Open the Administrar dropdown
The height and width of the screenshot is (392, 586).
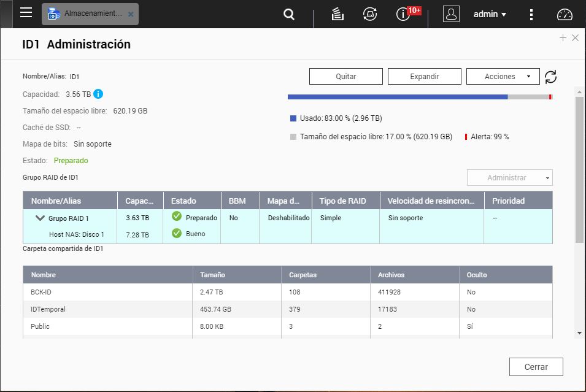(x=509, y=178)
